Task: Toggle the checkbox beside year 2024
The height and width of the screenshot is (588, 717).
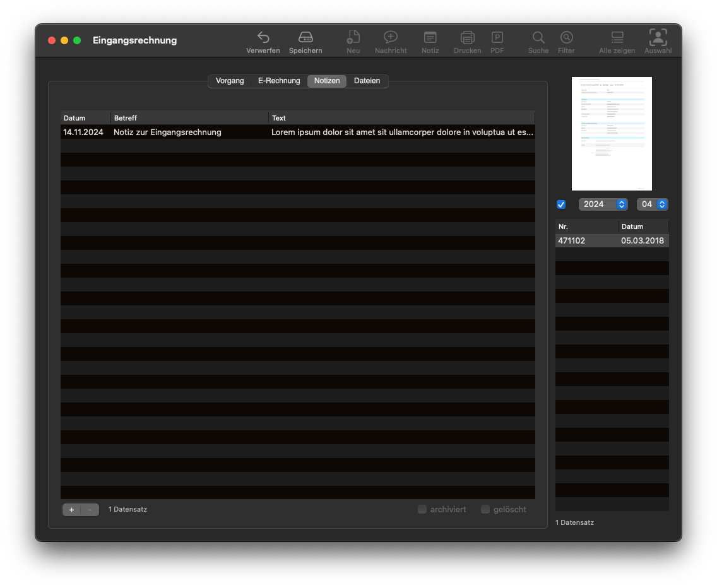Action: [561, 204]
